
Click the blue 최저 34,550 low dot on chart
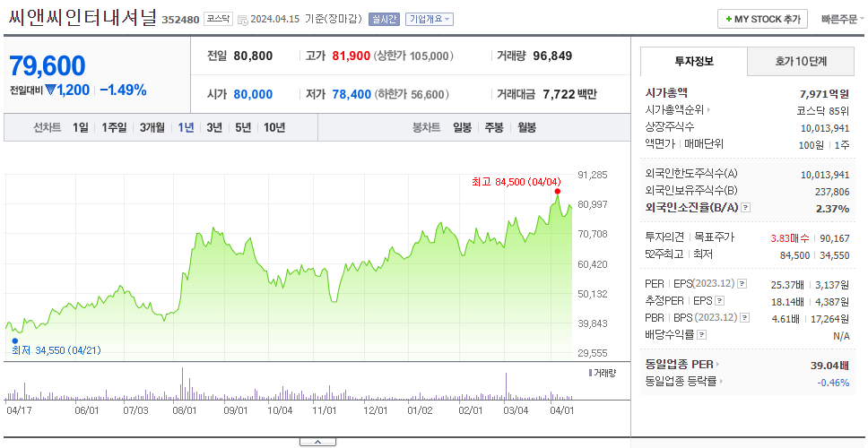15,340
